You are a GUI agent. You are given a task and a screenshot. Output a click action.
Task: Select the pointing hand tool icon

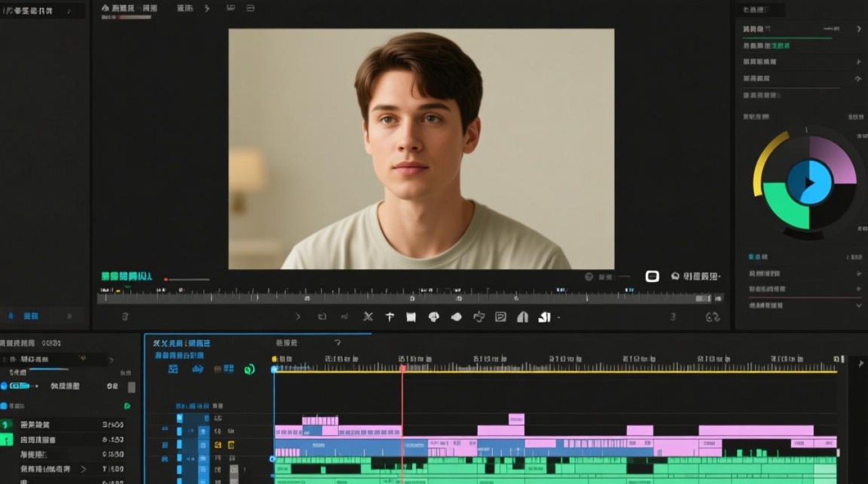point(479,317)
